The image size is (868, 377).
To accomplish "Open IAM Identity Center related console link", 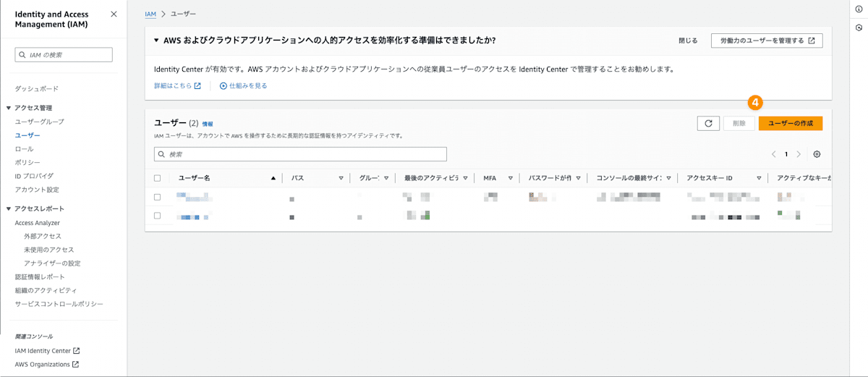I will pos(43,351).
